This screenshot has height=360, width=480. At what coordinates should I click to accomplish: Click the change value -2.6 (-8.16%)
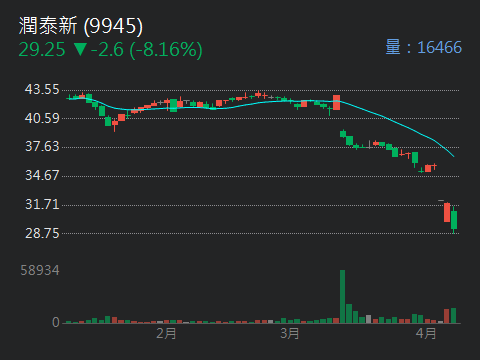[x=147, y=50]
